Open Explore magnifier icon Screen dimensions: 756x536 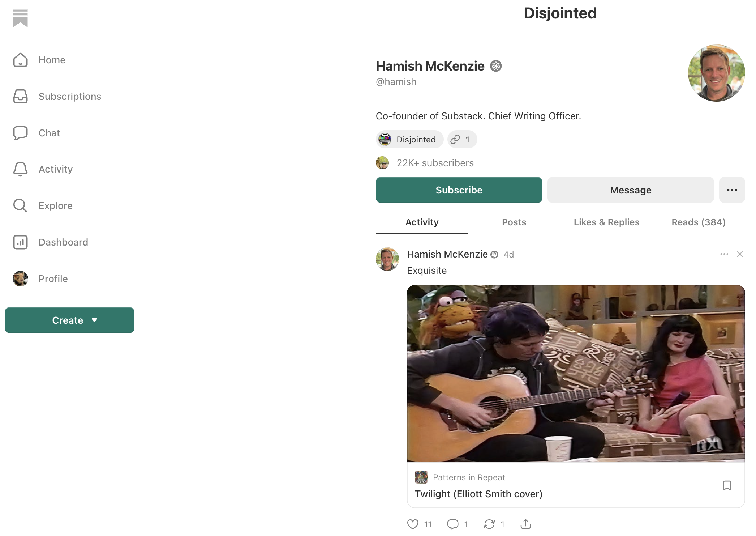[20, 205]
